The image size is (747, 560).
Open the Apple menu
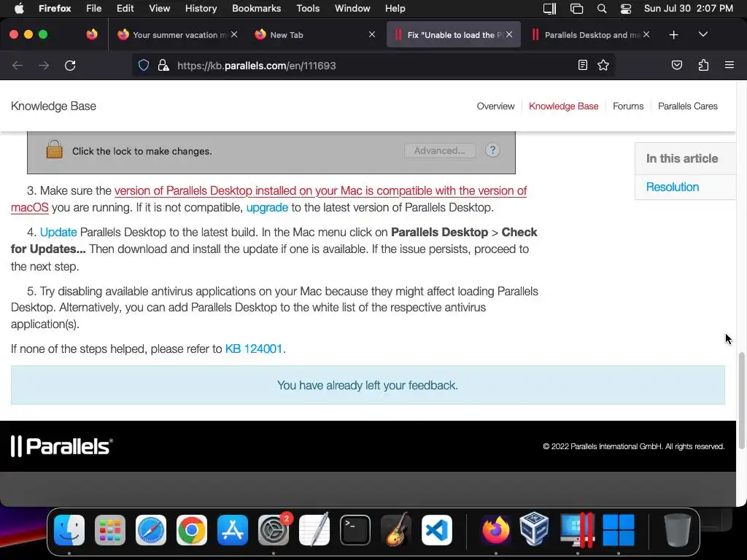(18, 8)
